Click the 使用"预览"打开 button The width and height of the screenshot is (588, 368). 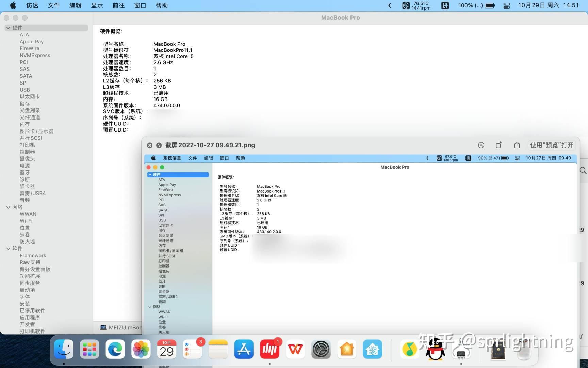(551, 145)
